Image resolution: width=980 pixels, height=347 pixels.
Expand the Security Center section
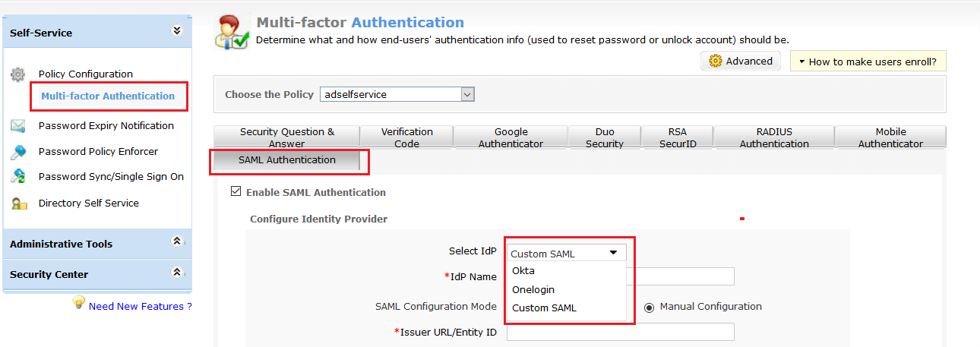coord(177,272)
